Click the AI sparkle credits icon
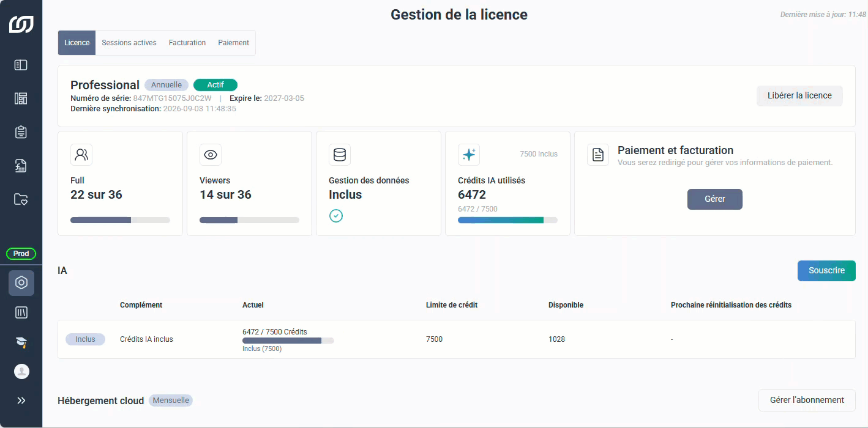This screenshot has height=428, width=868. click(x=469, y=155)
